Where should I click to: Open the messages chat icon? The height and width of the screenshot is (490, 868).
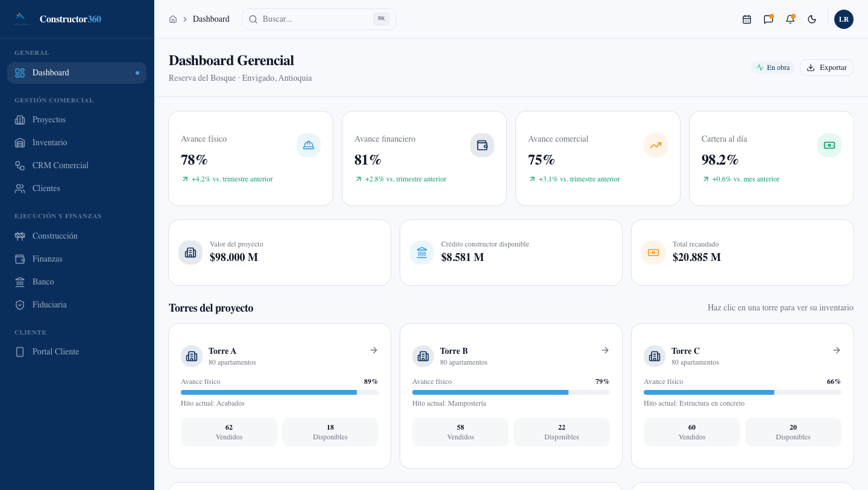click(769, 19)
